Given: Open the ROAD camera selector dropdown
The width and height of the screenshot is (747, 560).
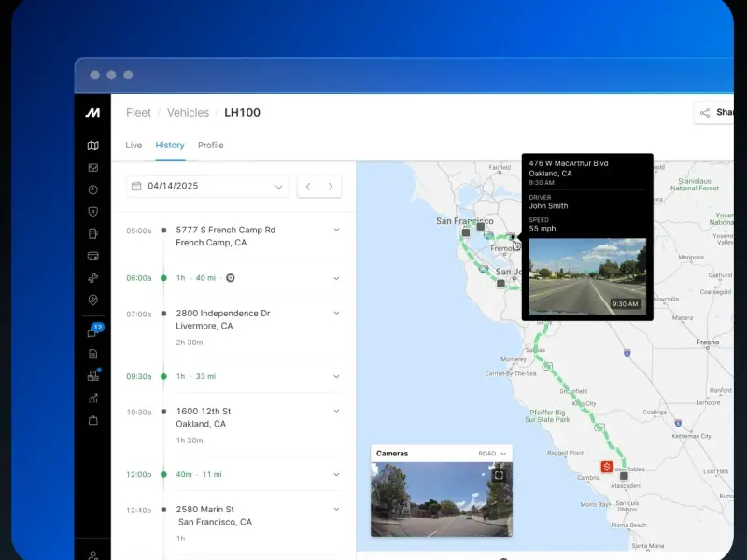Looking at the screenshot, I should tap(493, 454).
